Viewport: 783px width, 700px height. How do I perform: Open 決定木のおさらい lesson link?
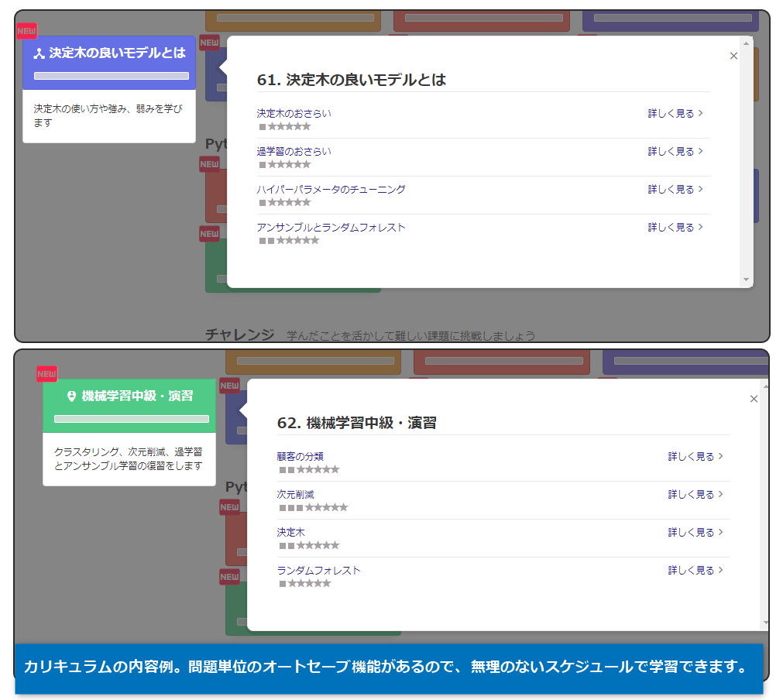click(x=294, y=113)
